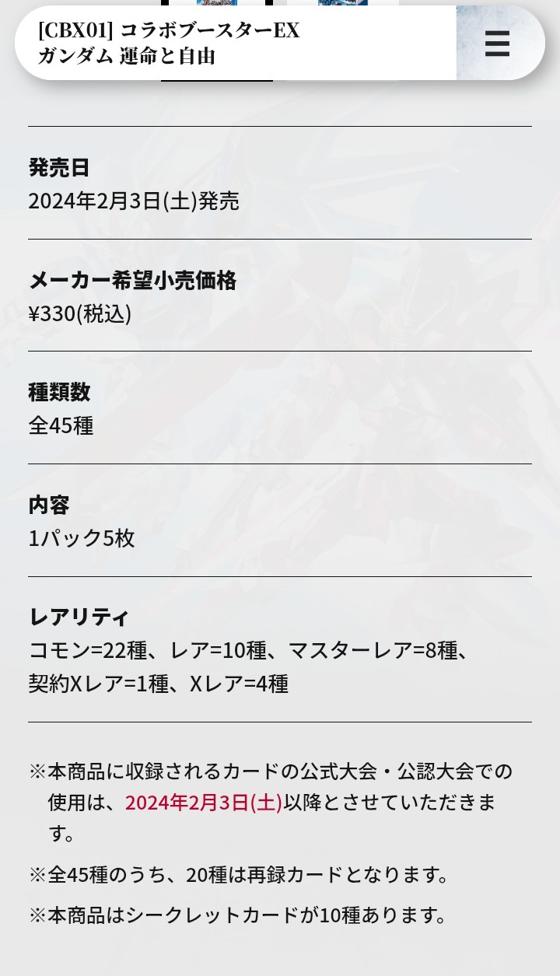Click the red 2024年2月3日(土) date text

pos(204,803)
